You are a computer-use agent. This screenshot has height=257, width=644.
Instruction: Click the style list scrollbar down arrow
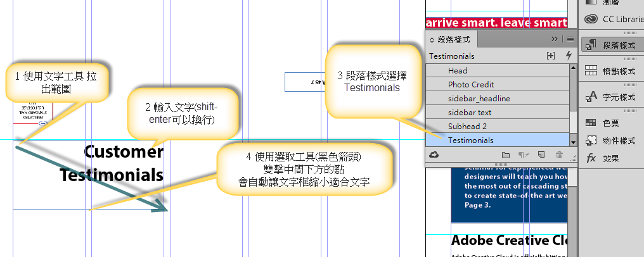573,142
